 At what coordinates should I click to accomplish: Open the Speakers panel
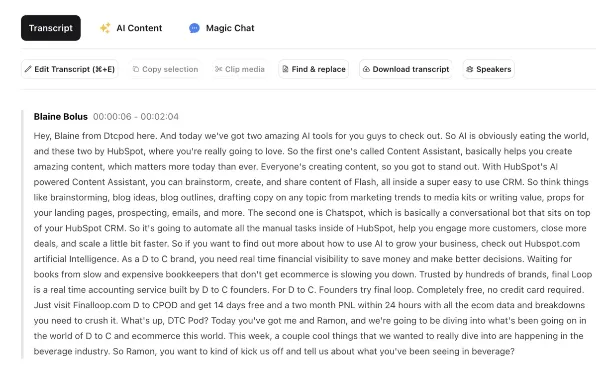coord(489,69)
